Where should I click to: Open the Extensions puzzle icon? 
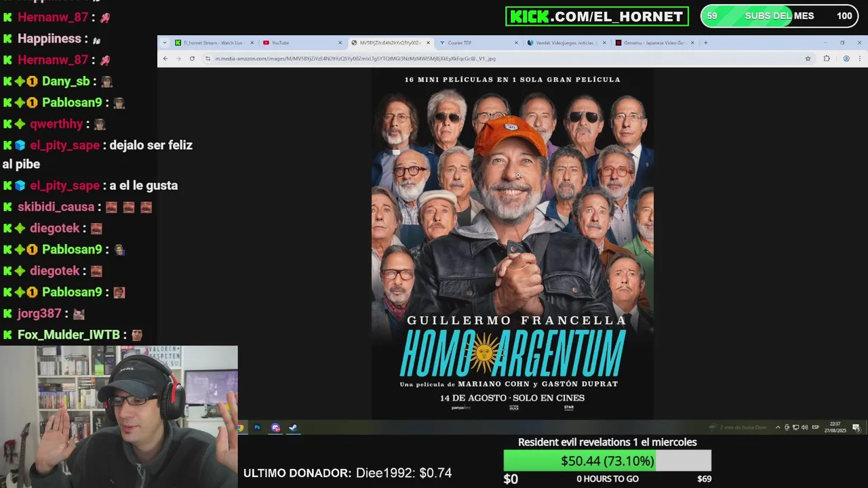click(x=827, y=58)
